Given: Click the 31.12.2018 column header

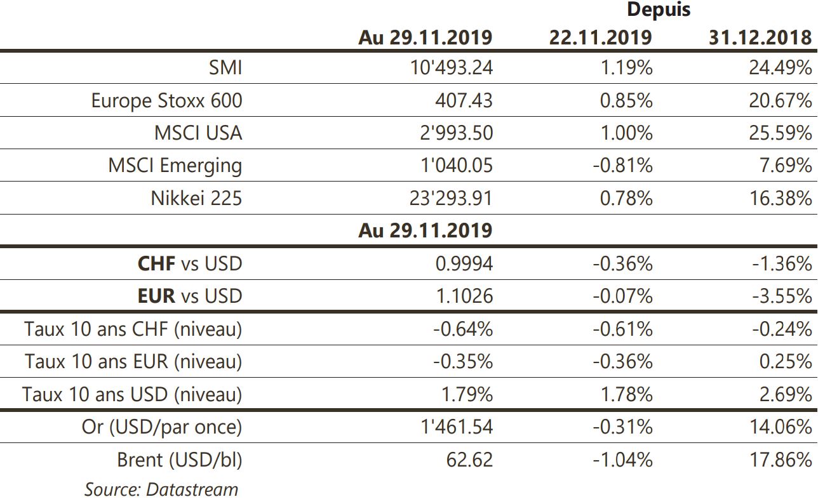Looking at the screenshot, I should tap(760, 37).
